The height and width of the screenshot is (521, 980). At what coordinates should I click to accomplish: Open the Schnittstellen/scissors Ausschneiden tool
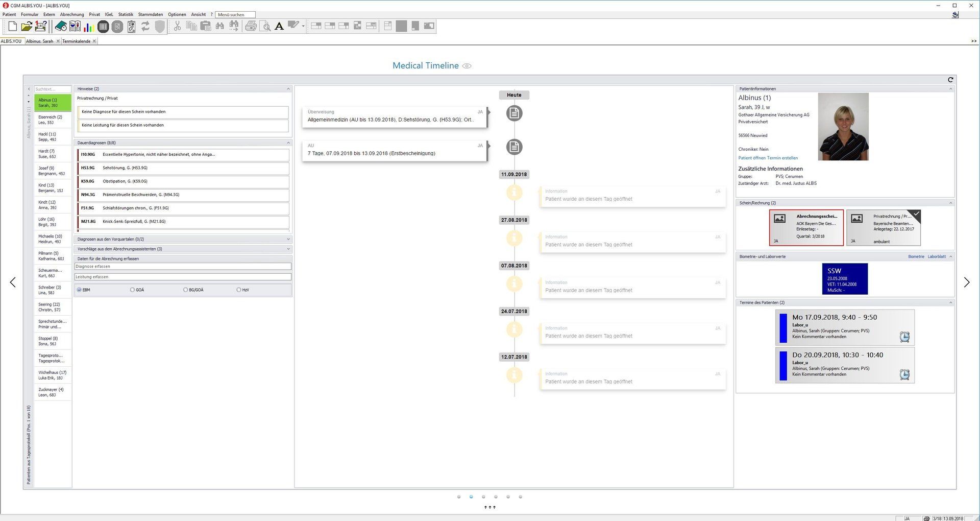tap(178, 26)
